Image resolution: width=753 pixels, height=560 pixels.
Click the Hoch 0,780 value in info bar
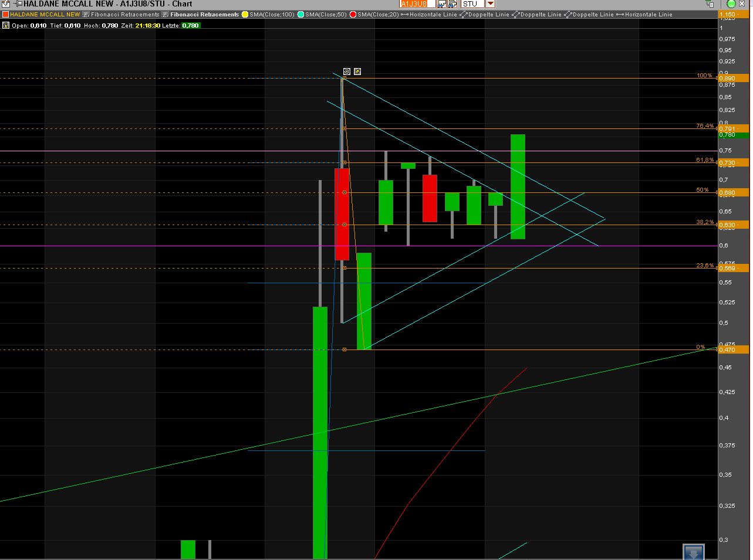tap(110, 26)
